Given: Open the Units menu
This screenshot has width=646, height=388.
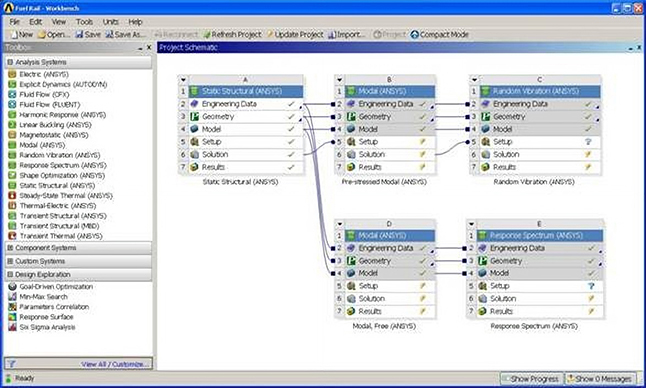Looking at the screenshot, I should click(x=110, y=22).
